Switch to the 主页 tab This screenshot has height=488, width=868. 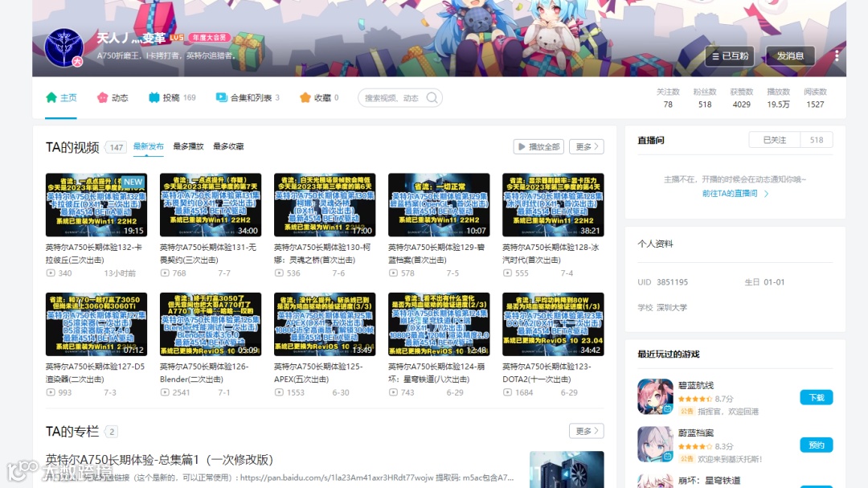coord(61,98)
